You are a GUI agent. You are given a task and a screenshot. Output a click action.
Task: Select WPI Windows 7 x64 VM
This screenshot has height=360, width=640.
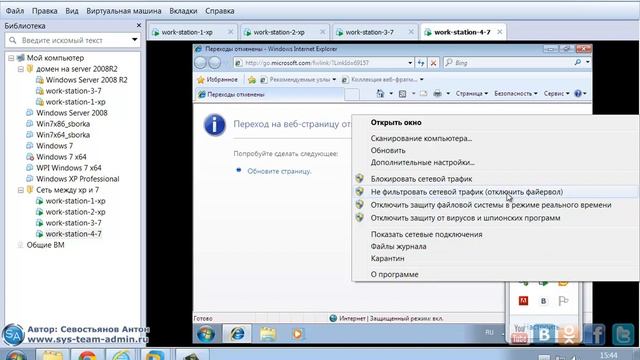click(x=68, y=168)
